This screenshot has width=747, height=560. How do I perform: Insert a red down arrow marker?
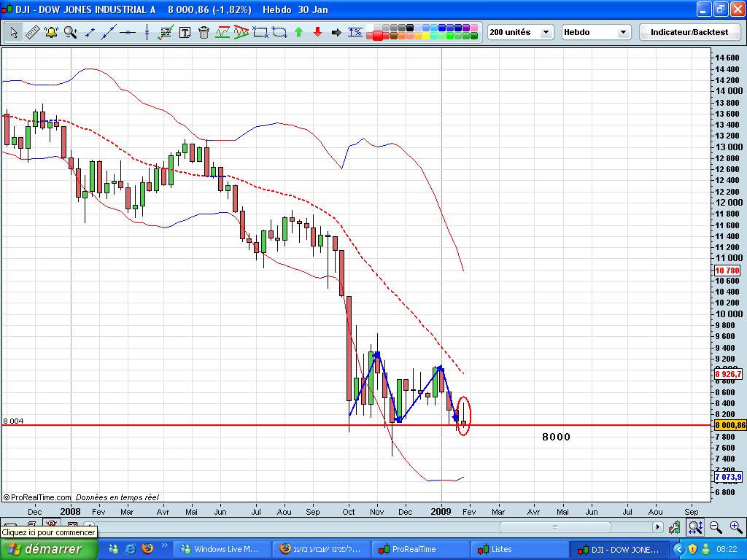click(317, 32)
